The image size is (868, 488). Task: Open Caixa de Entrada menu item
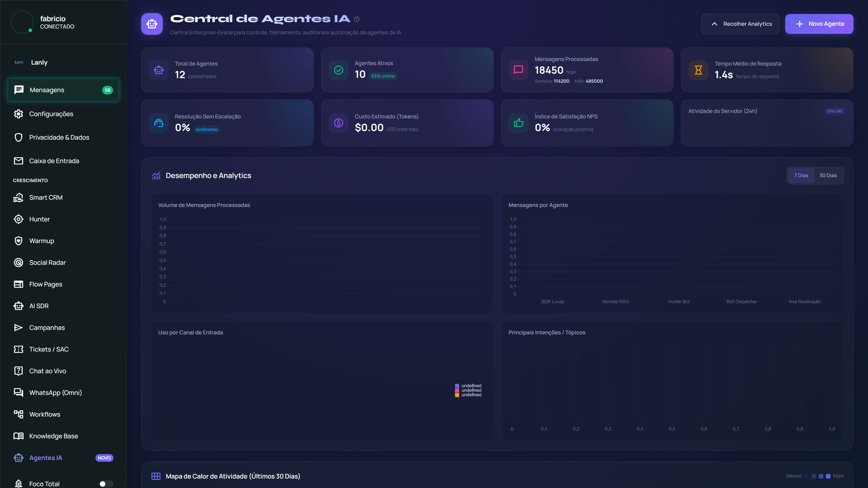click(63, 161)
